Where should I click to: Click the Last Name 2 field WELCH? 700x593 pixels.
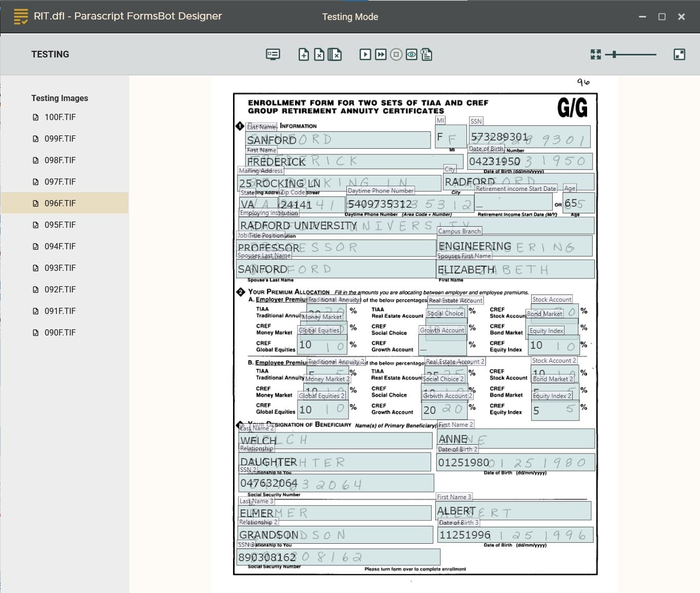tap(336, 441)
